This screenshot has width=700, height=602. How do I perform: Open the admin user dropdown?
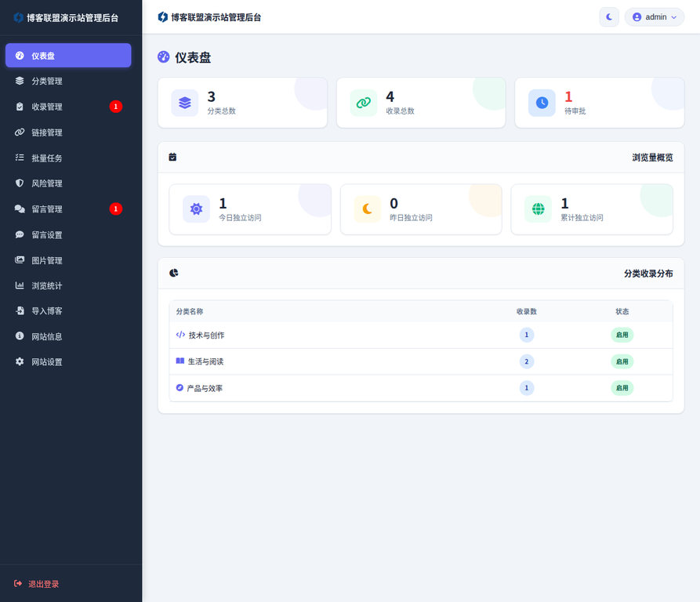click(655, 17)
